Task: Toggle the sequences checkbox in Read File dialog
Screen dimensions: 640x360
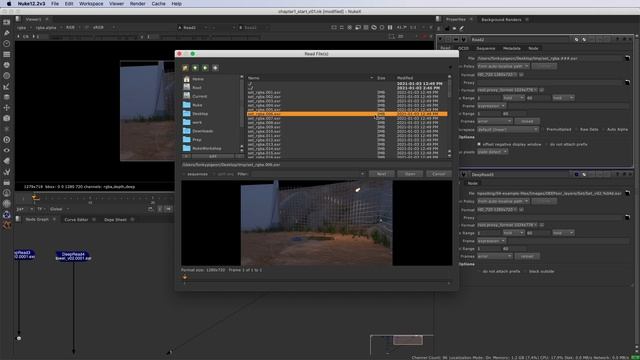Action: (184, 174)
